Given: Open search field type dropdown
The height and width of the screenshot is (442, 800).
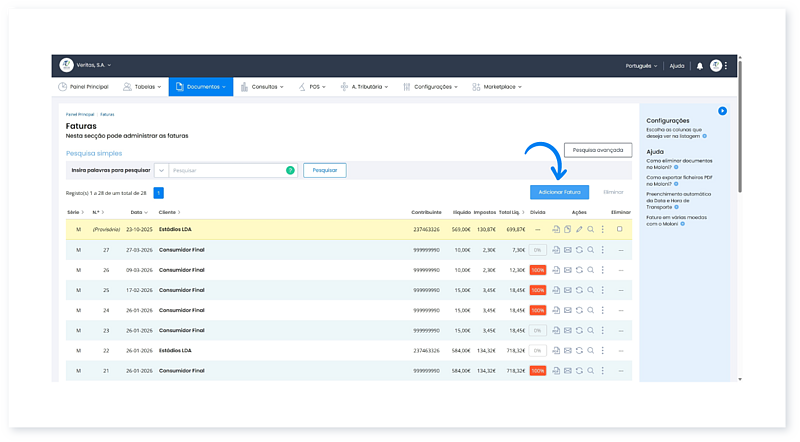Looking at the screenshot, I should click(x=161, y=171).
